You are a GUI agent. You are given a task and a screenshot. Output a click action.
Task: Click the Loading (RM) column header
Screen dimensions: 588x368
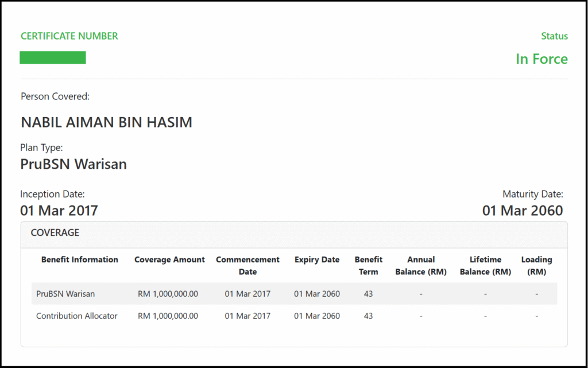click(536, 265)
